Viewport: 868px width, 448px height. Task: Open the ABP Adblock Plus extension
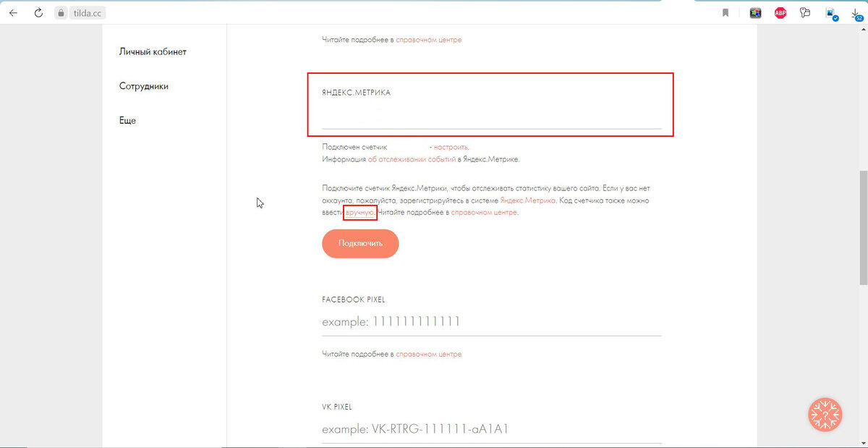click(x=780, y=13)
